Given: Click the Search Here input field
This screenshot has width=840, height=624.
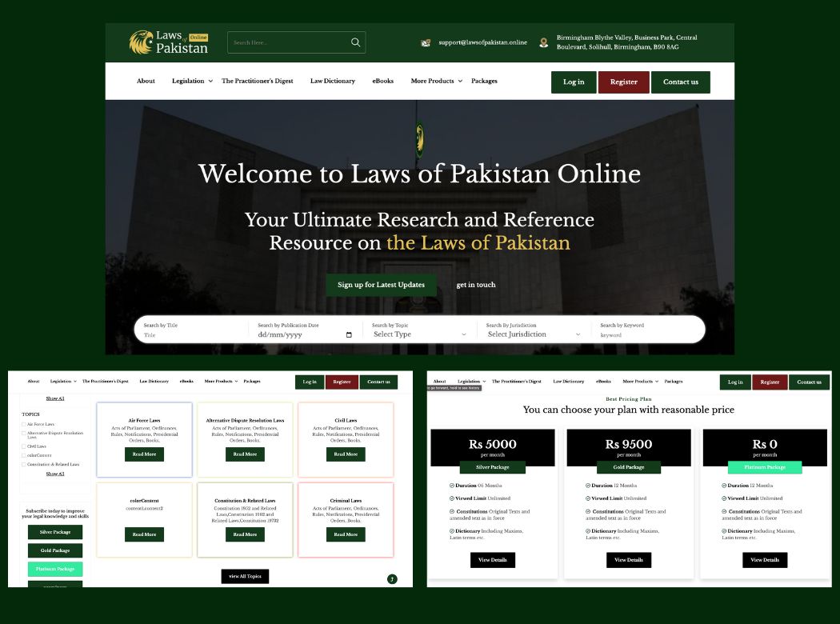Looking at the screenshot, I should pos(290,42).
